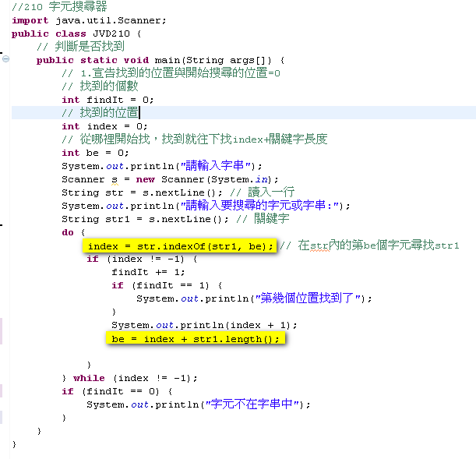Image resolution: width=476 pixels, height=459 pixels.
Task: Click 'index = str.indexOf(str1, be);' line
Action: pos(180,246)
